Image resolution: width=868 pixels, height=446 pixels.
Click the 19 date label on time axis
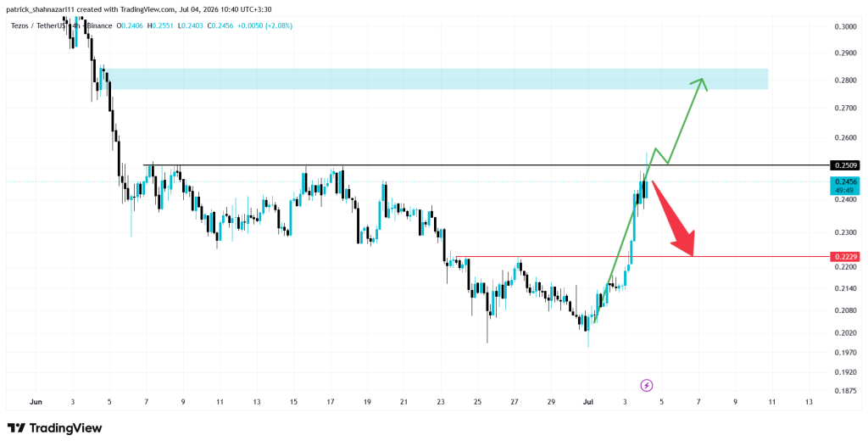[367, 402]
